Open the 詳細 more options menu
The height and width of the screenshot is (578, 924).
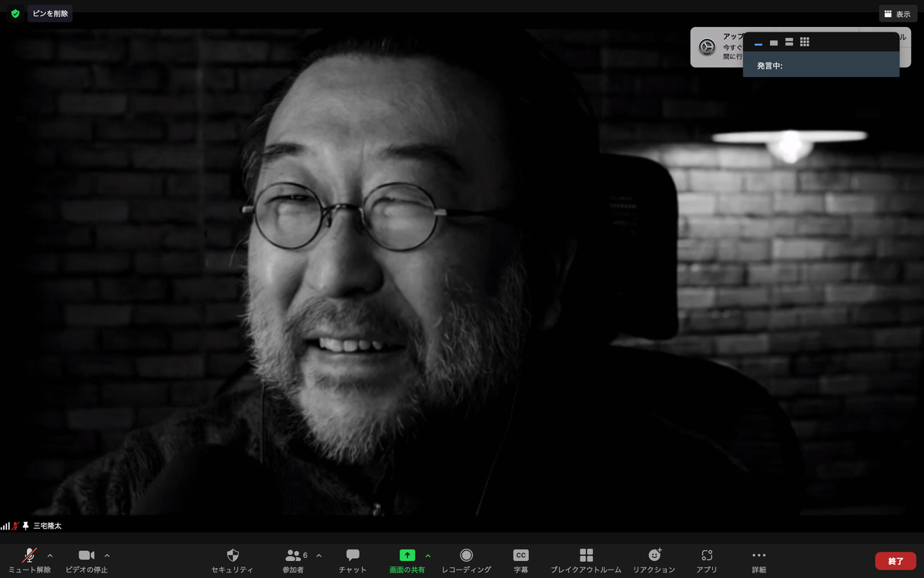click(x=759, y=560)
